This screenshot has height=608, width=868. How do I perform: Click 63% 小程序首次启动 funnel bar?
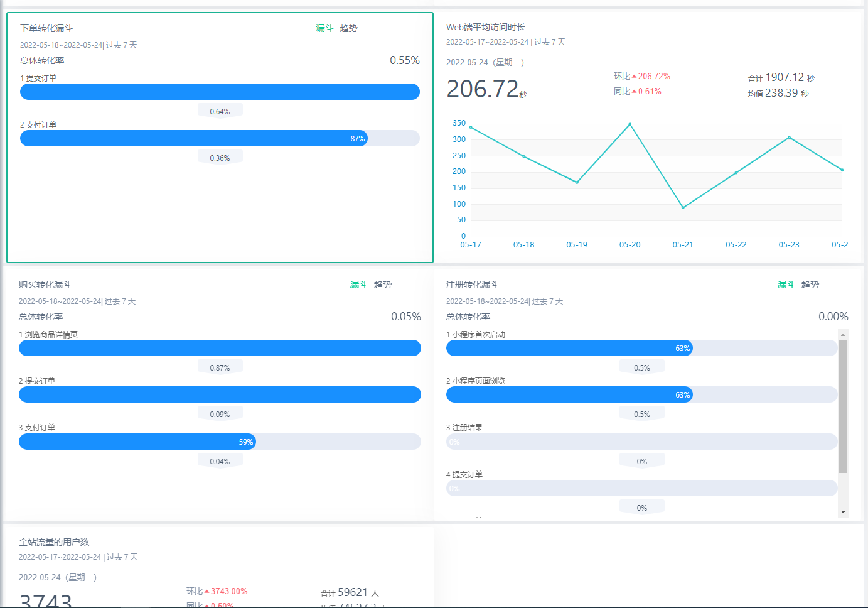point(569,348)
